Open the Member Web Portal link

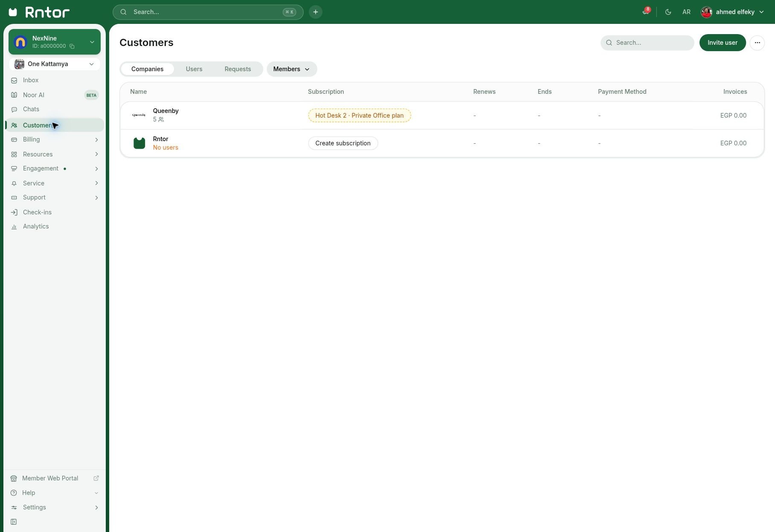point(50,478)
